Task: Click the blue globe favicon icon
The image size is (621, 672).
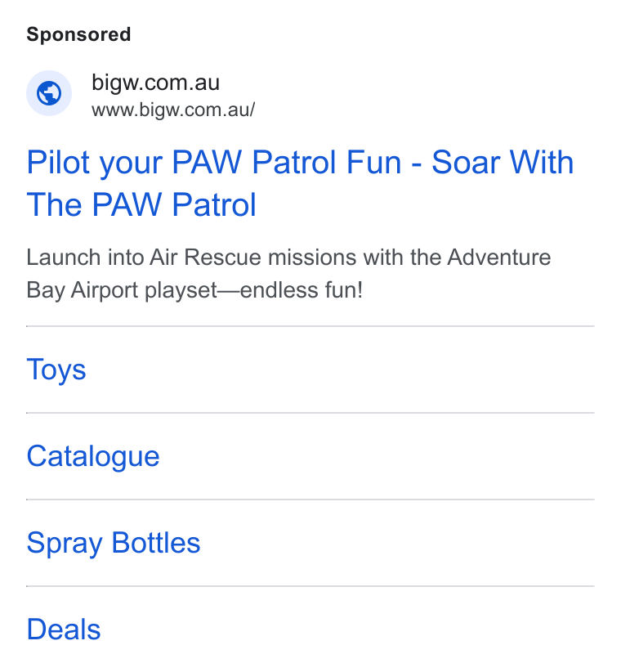Action: pos(49,93)
